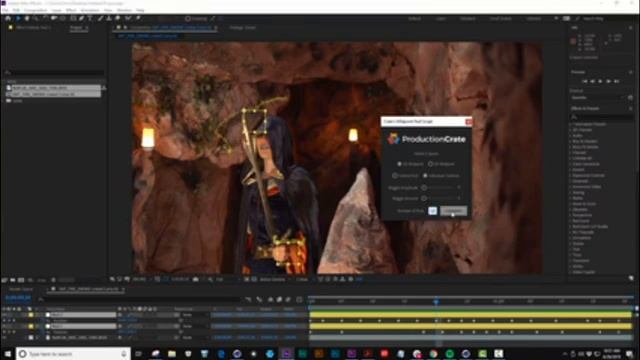Hide the first timeline layer's eye
The height and width of the screenshot is (360, 640).
4,315
